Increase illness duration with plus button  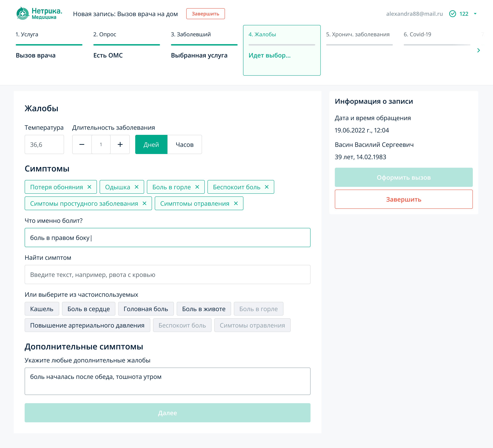(x=120, y=144)
